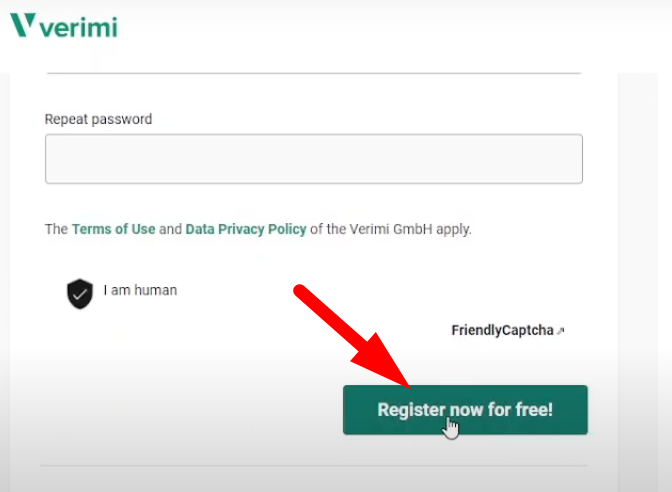672x492 pixels.
Task: Click the Verimi wordmark text in header
Action: (x=78, y=27)
